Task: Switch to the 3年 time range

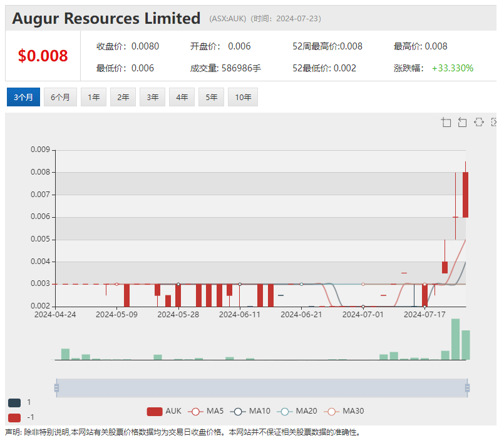Action: [152, 97]
